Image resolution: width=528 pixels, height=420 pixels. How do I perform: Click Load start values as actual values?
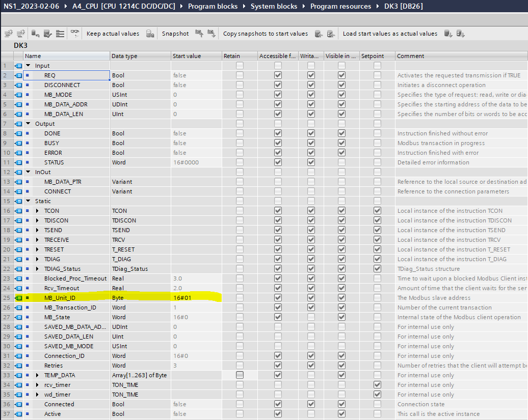(390, 34)
